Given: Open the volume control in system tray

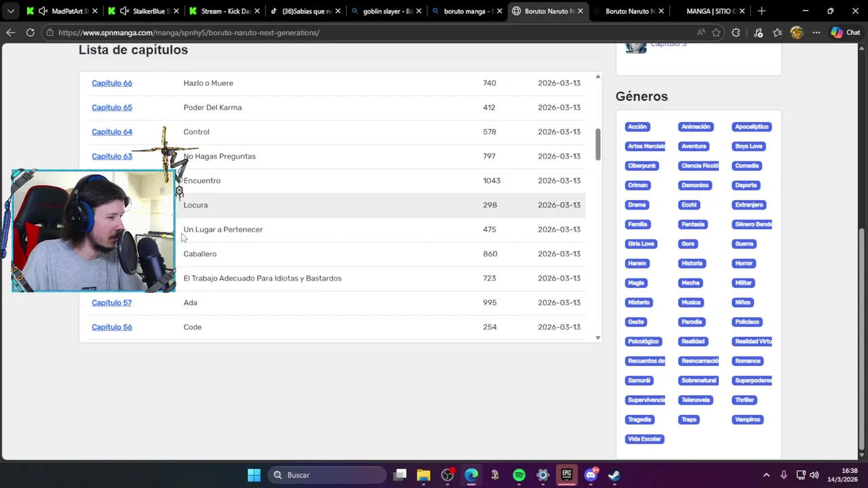Looking at the screenshot, I should 814,475.
